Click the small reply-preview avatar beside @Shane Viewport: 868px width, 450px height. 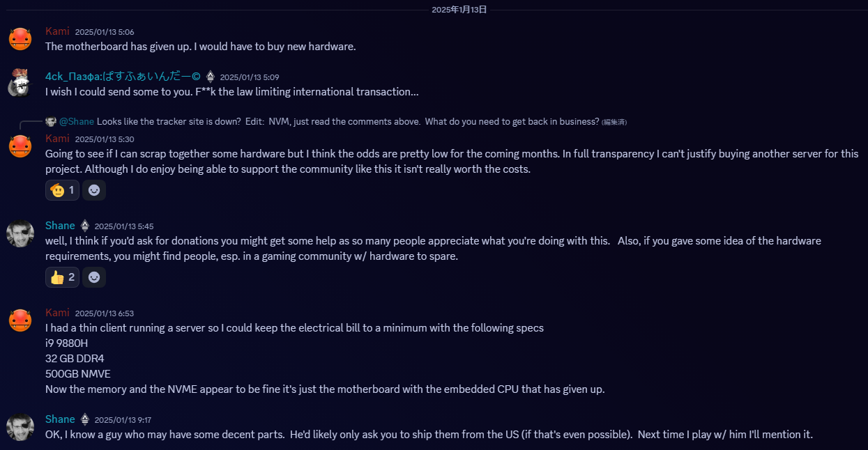pyautogui.click(x=51, y=121)
